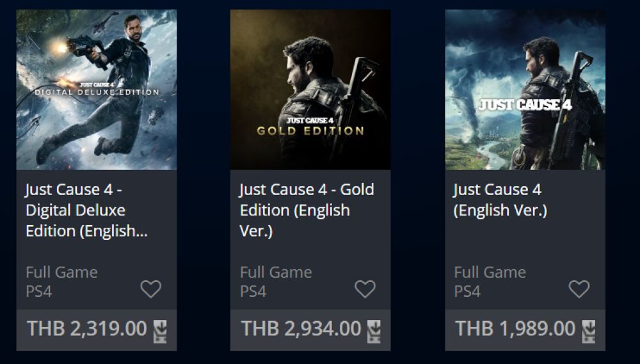Open the Gold Edition cover image
This screenshot has height=364, width=640.
pyautogui.click(x=310, y=90)
